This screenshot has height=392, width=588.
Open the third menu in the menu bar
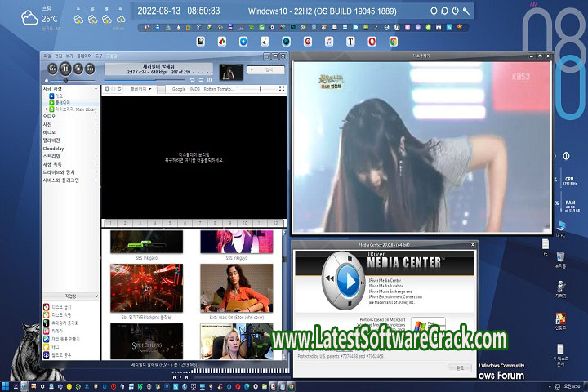pyautogui.click(x=68, y=56)
